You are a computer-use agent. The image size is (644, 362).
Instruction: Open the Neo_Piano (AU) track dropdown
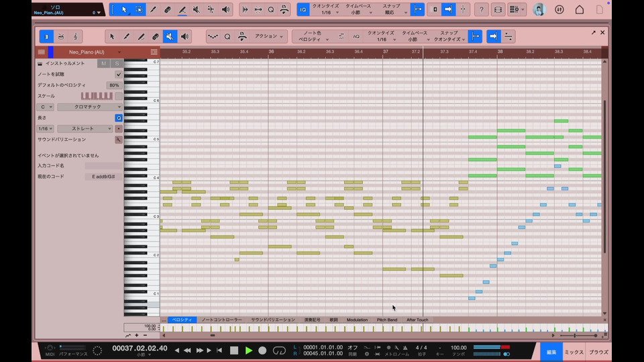[x=119, y=52]
